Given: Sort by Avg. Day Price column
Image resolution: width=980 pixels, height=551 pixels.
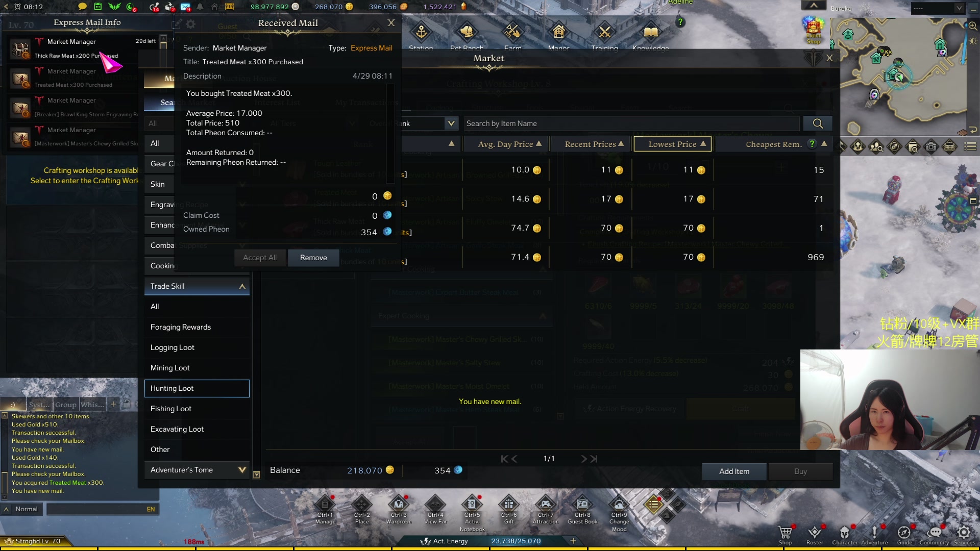Looking at the screenshot, I should click(x=505, y=144).
